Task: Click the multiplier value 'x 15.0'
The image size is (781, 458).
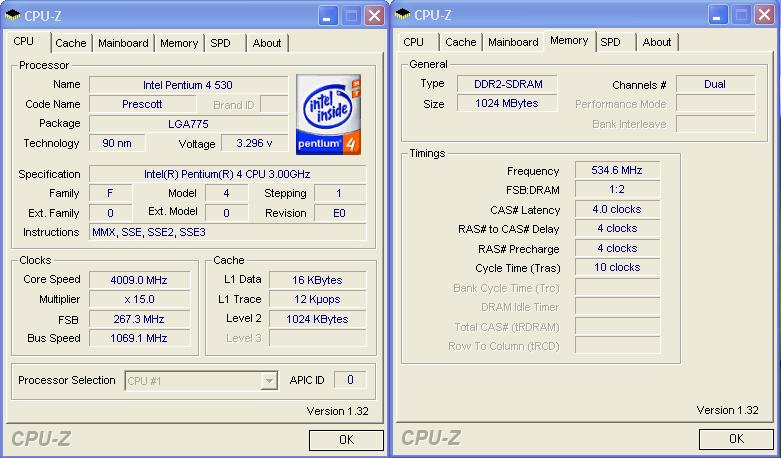Action: [x=139, y=300]
